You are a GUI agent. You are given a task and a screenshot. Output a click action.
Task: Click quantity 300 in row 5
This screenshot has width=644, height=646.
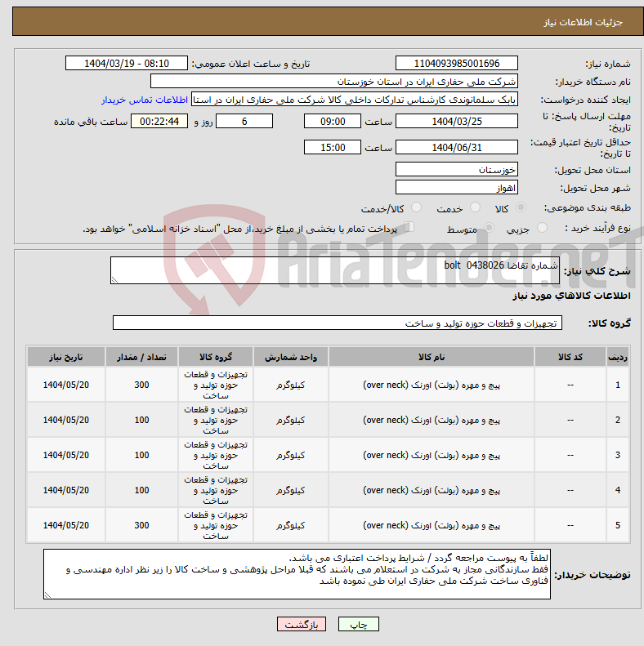141,525
